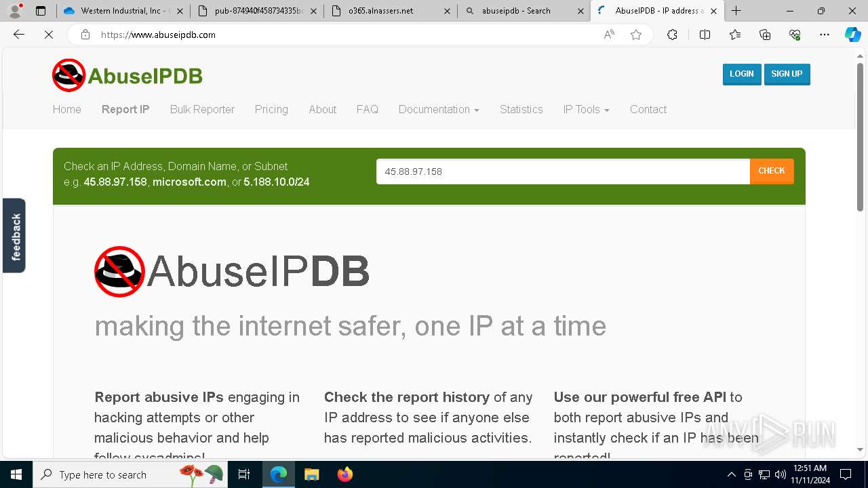Add a new browser tab
This screenshot has height=488, width=868.
click(736, 11)
